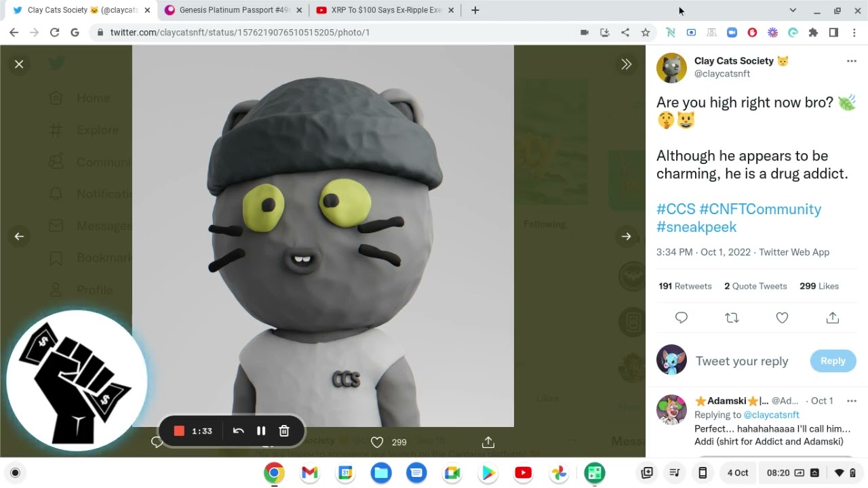Open Chrome three-dot menu

[854, 32]
